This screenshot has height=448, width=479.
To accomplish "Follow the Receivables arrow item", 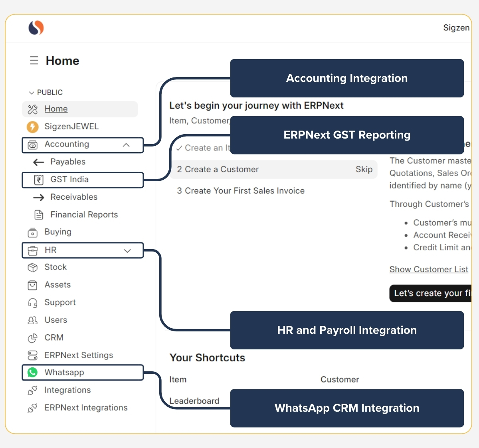I will (73, 197).
